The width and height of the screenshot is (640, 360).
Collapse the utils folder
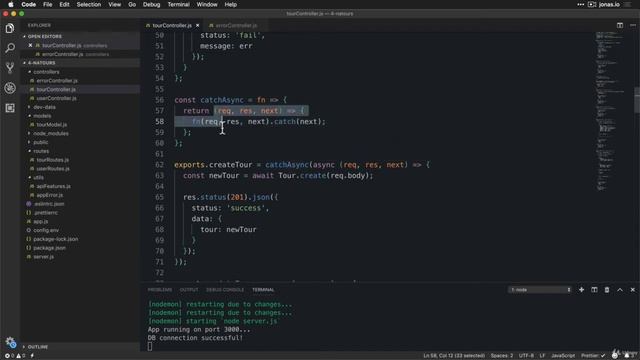[39, 178]
